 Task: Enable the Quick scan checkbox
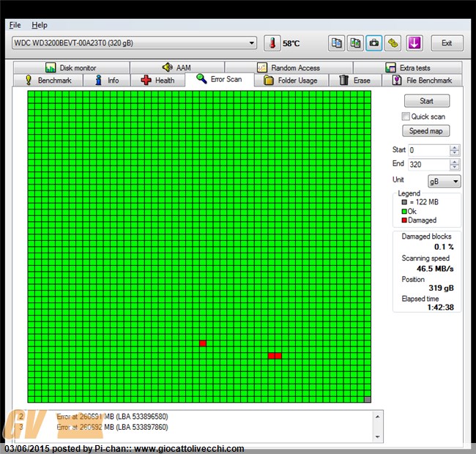click(406, 116)
